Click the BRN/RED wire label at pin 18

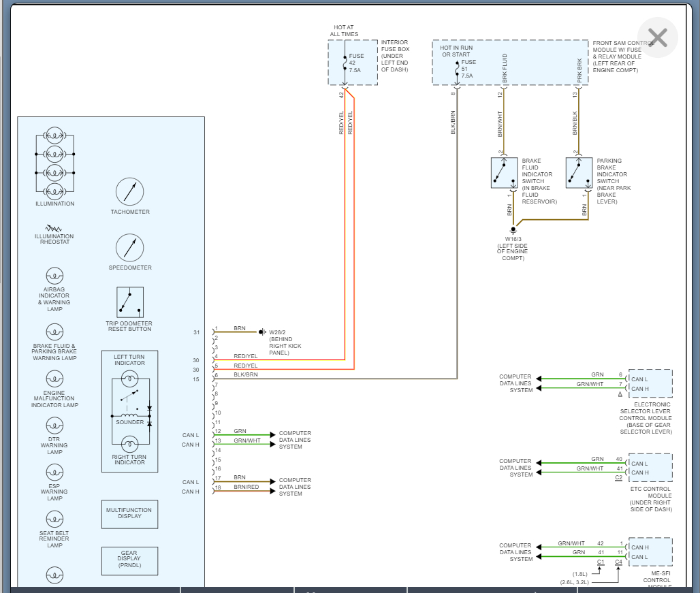[x=246, y=487]
